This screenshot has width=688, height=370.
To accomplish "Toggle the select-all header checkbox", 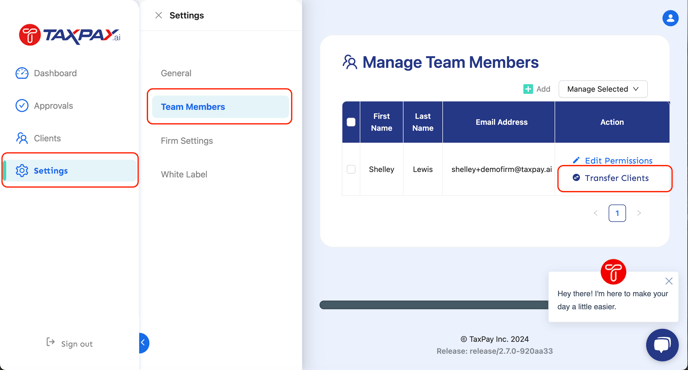I will (351, 122).
